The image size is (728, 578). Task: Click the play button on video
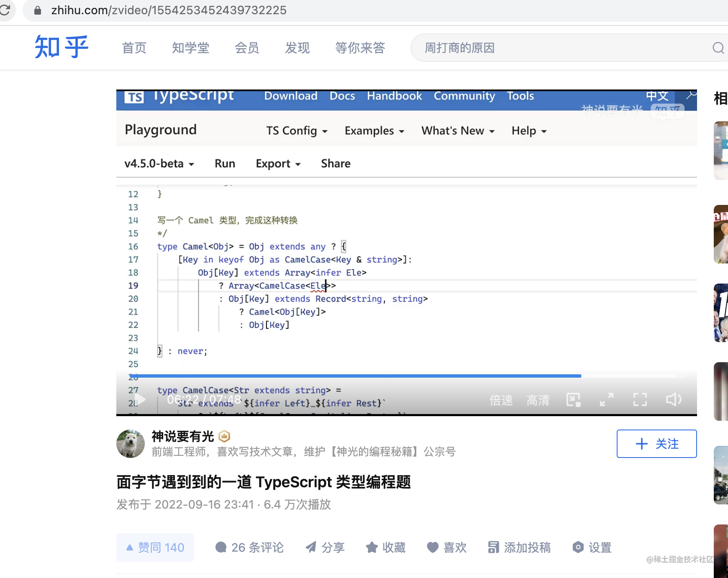coord(140,400)
